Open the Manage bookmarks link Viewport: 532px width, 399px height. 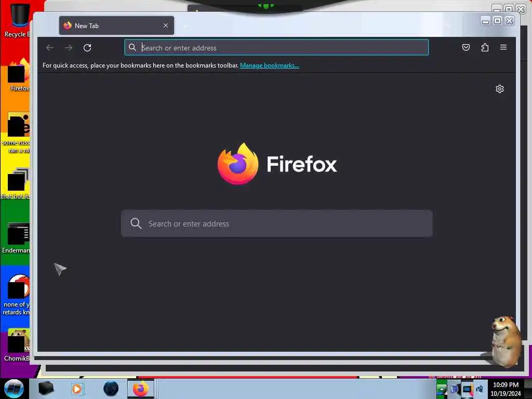point(270,65)
